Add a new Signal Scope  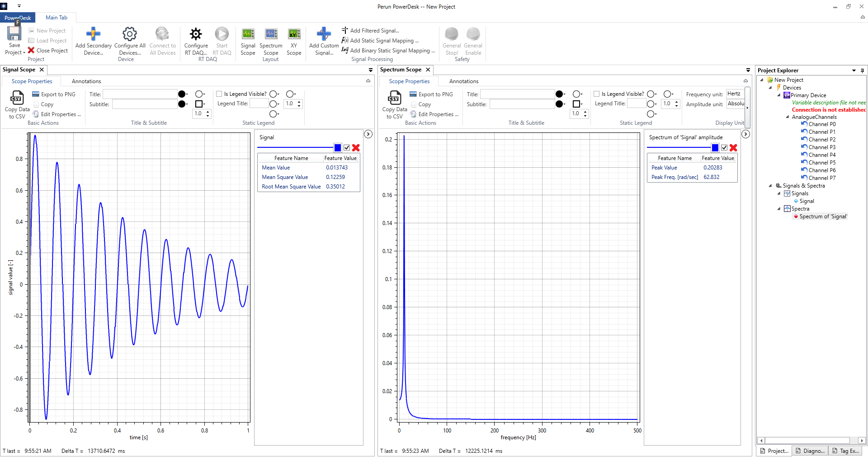coord(248,34)
